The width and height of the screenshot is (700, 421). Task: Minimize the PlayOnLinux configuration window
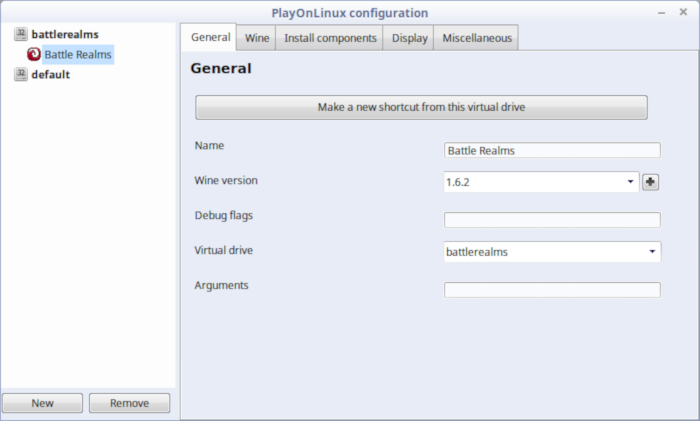tap(662, 13)
